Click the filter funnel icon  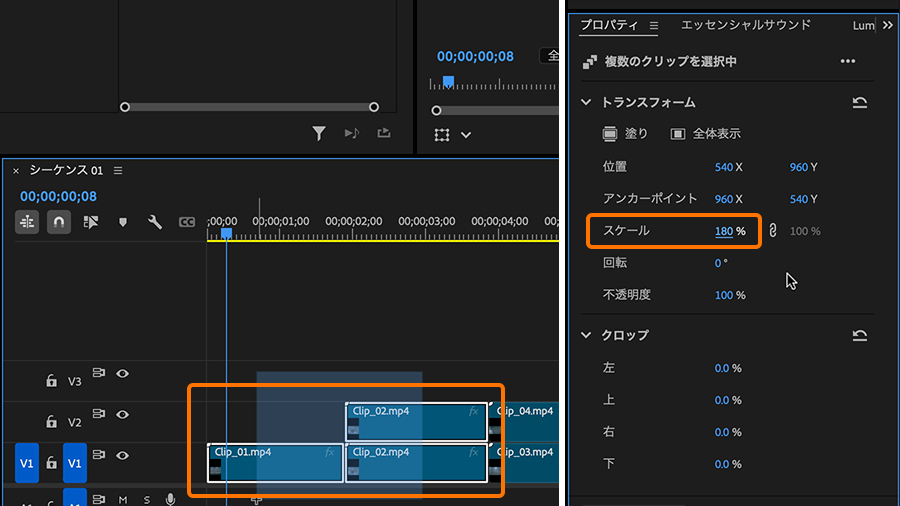point(319,134)
